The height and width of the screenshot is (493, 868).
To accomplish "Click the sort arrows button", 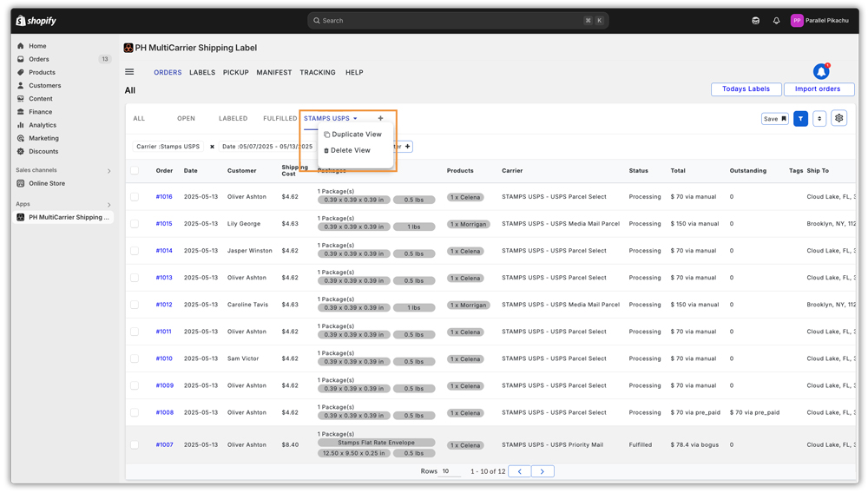I will coord(819,118).
